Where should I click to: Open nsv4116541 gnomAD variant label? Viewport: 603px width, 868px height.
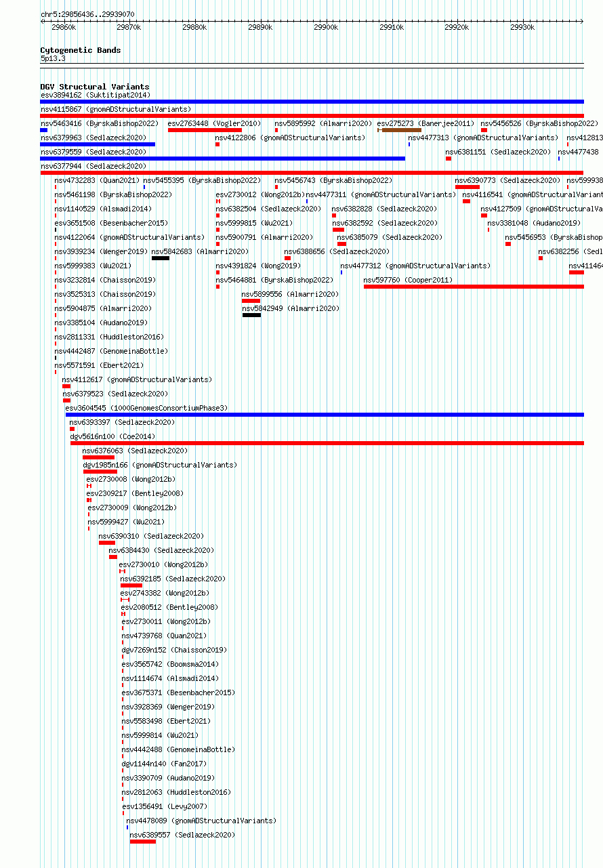tap(533, 195)
